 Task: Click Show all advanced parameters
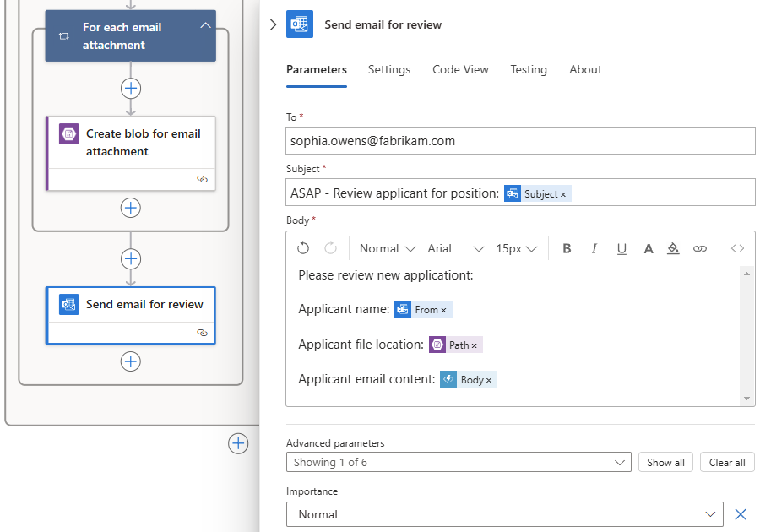pyautogui.click(x=665, y=462)
